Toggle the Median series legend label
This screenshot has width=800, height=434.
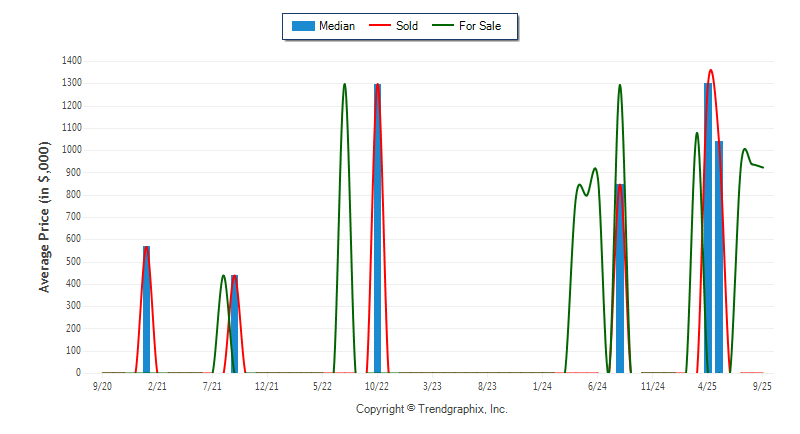(x=336, y=26)
